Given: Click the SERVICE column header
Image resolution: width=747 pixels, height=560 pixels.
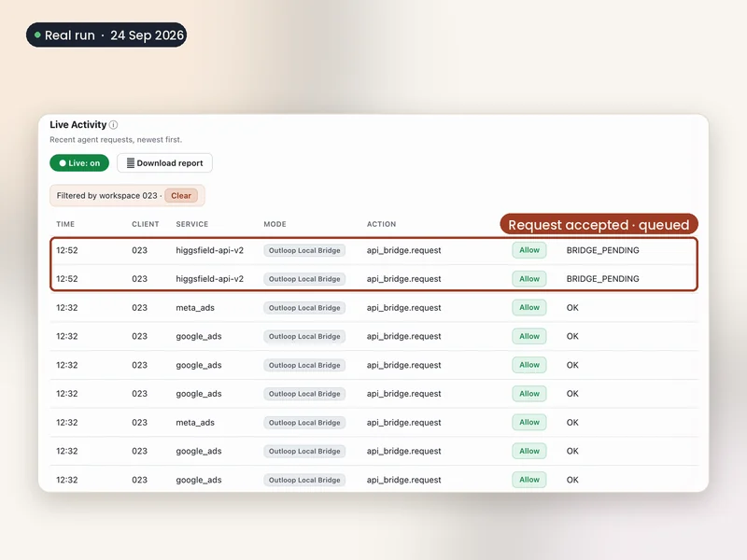Looking at the screenshot, I should pyautogui.click(x=192, y=224).
